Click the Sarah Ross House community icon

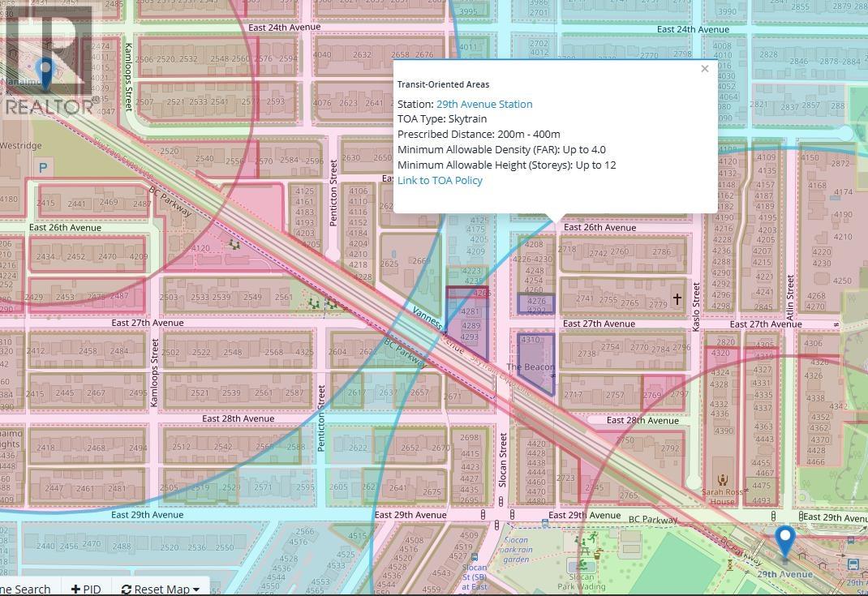point(722,480)
